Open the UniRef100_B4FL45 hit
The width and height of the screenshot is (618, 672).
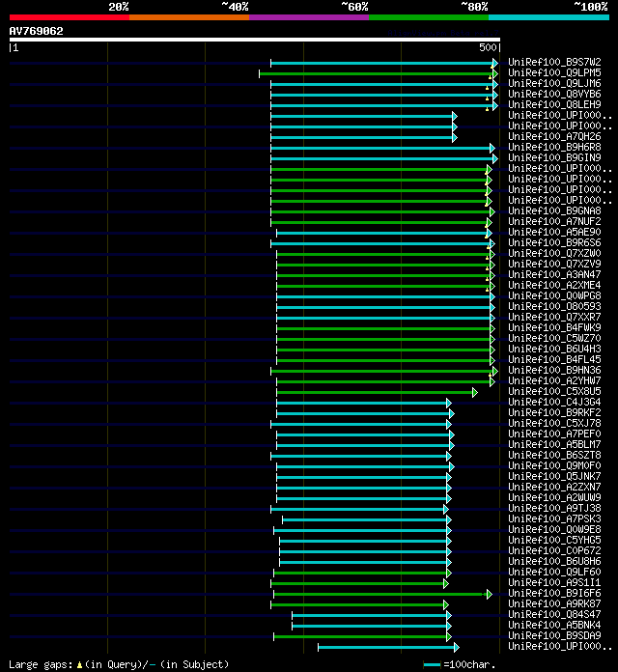554,359
